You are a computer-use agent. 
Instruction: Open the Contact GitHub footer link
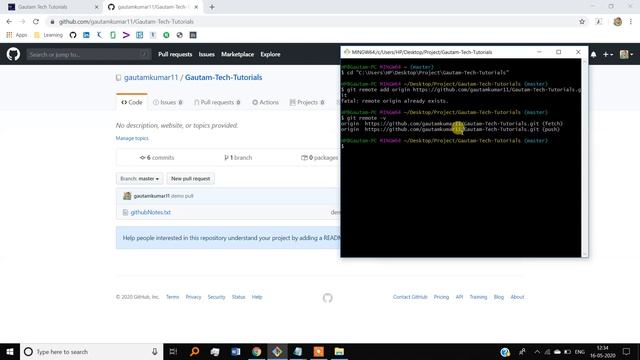(410, 297)
